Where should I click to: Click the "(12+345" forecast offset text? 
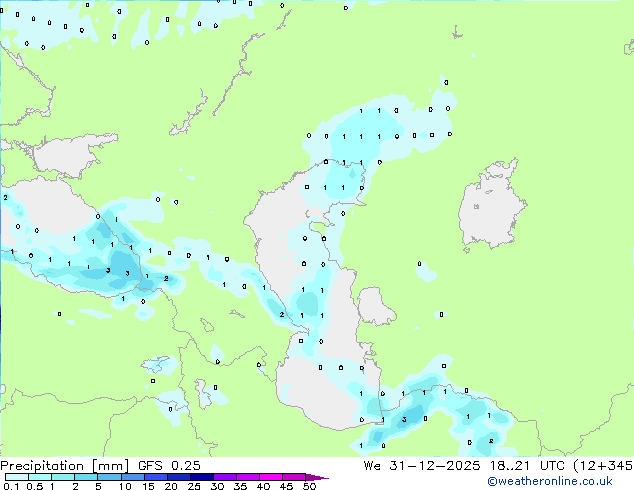click(603, 466)
